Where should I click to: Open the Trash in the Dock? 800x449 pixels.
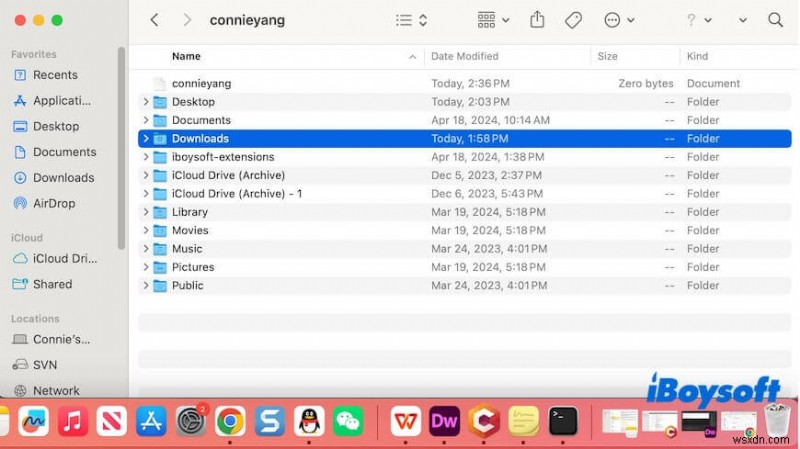(777, 419)
